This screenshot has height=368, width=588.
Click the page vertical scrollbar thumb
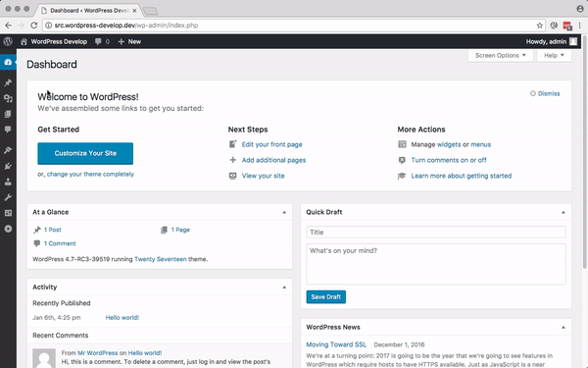coord(584,152)
